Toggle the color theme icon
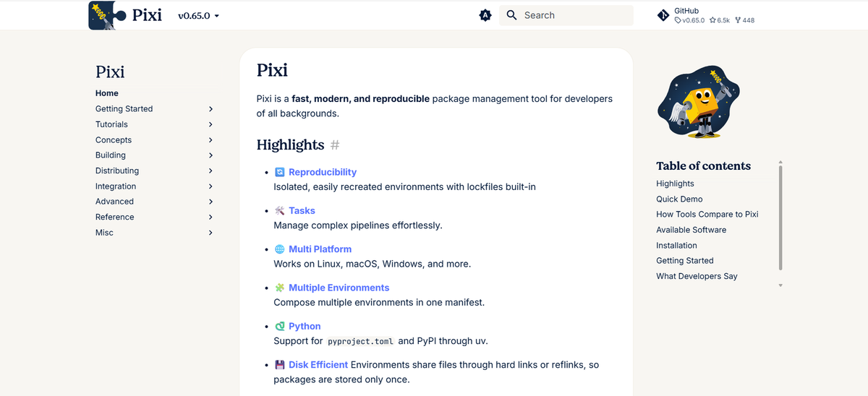The width and height of the screenshot is (868, 396). click(x=485, y=15)
